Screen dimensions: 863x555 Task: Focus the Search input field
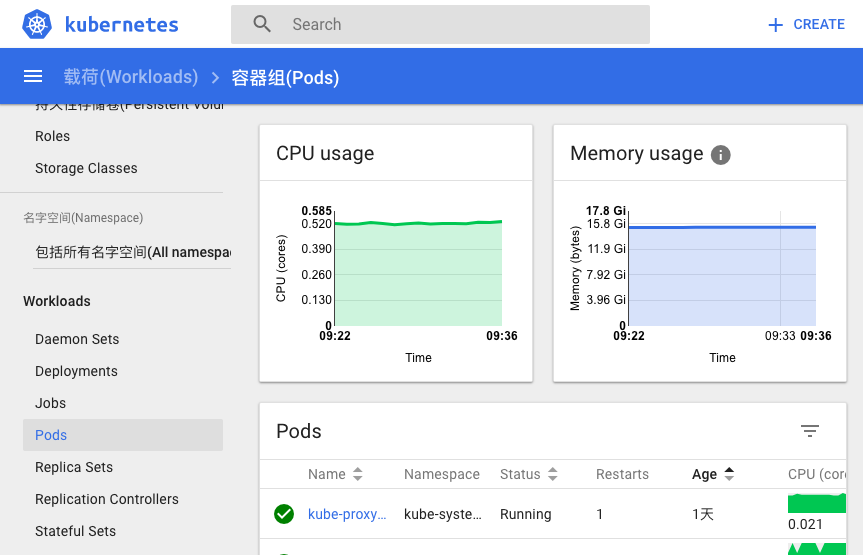[x=440, y=24]
